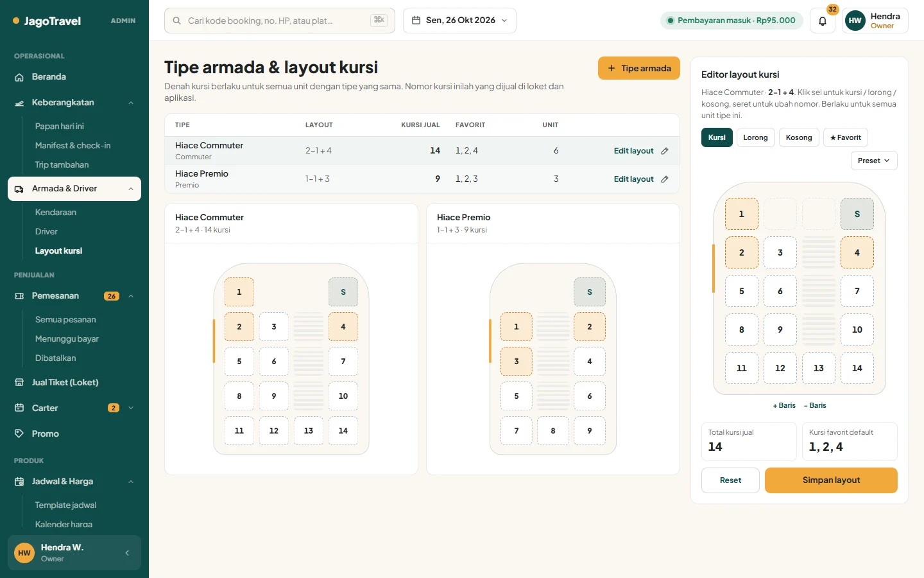Click pencil icon for Hiace Commuter row
This screenshot has height=578, width=924.
pos(665,151)
